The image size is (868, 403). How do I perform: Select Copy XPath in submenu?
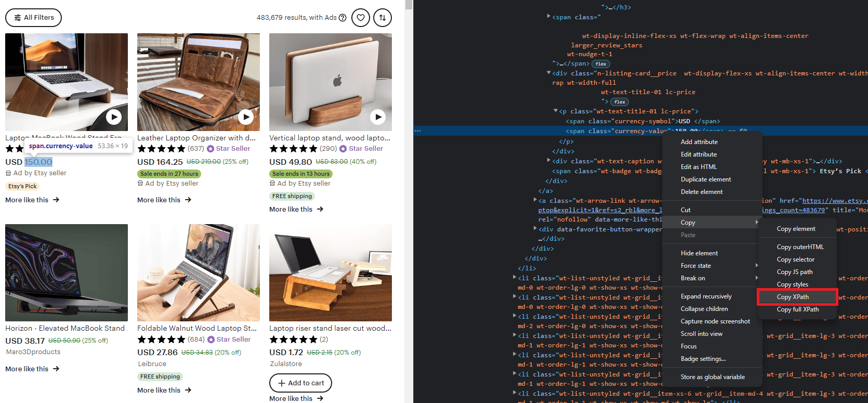coord(797,297)
